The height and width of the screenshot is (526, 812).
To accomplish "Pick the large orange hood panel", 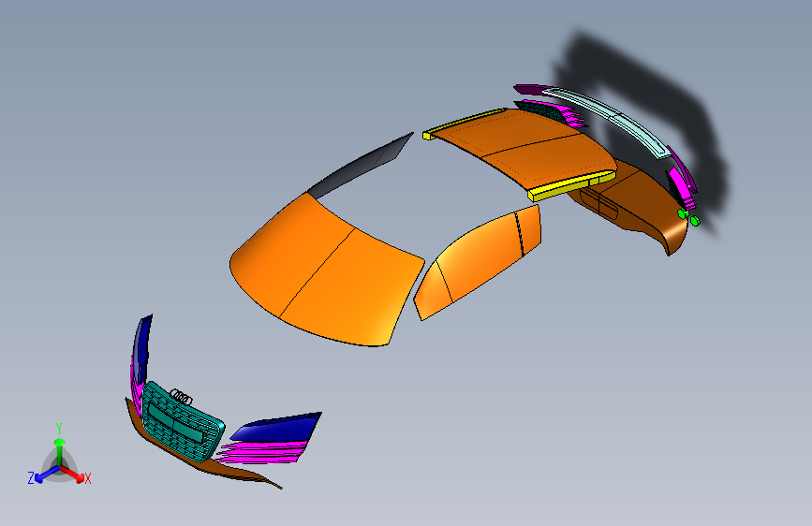I will point(325,271).
